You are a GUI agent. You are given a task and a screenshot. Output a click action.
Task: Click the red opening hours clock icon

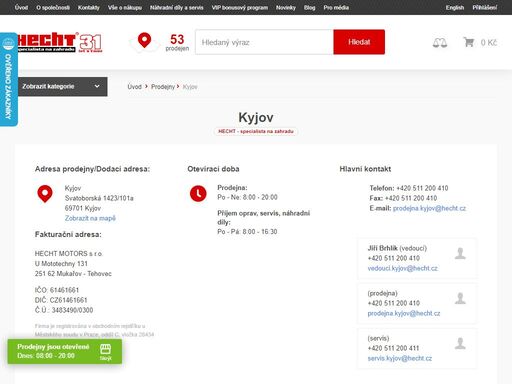click(198, 193)
